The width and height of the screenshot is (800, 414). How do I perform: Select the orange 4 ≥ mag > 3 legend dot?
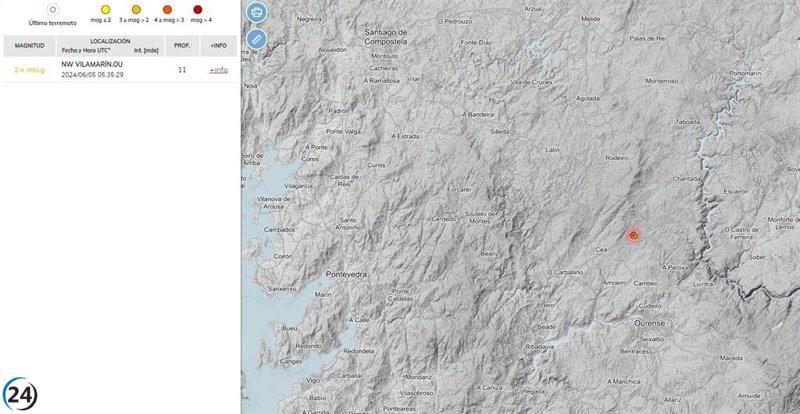click(x=167, y=9)
